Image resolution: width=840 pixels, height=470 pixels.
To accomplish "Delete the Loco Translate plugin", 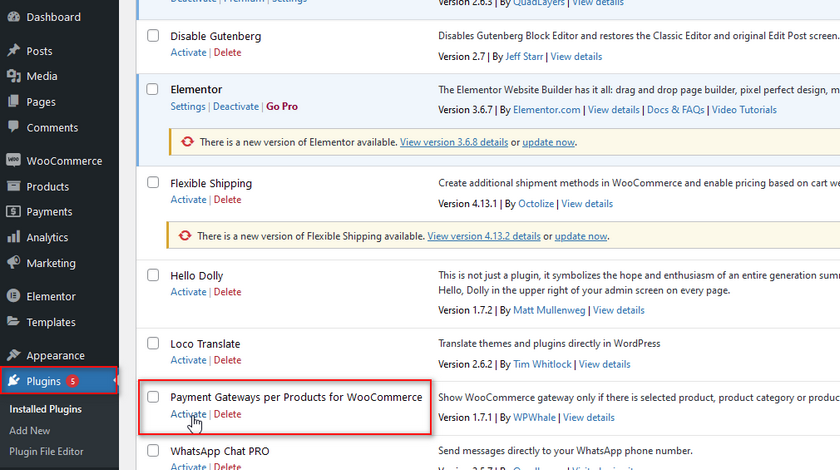I will pyautogui.click(x=227, y=360).
